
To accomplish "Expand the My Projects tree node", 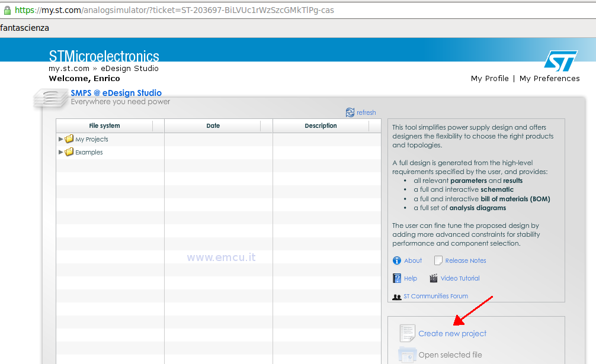I will [x=60, y=139].
